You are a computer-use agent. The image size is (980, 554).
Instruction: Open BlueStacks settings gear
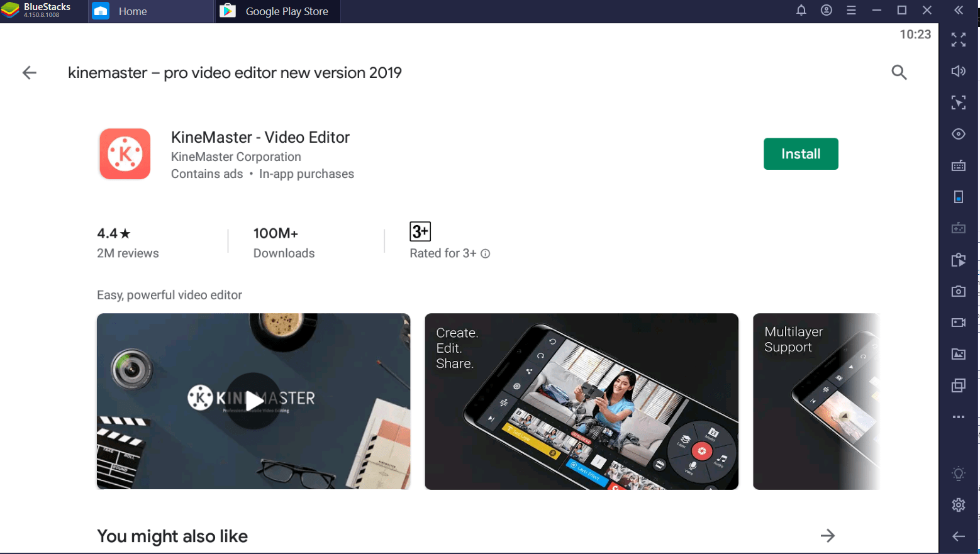(959, 504)
